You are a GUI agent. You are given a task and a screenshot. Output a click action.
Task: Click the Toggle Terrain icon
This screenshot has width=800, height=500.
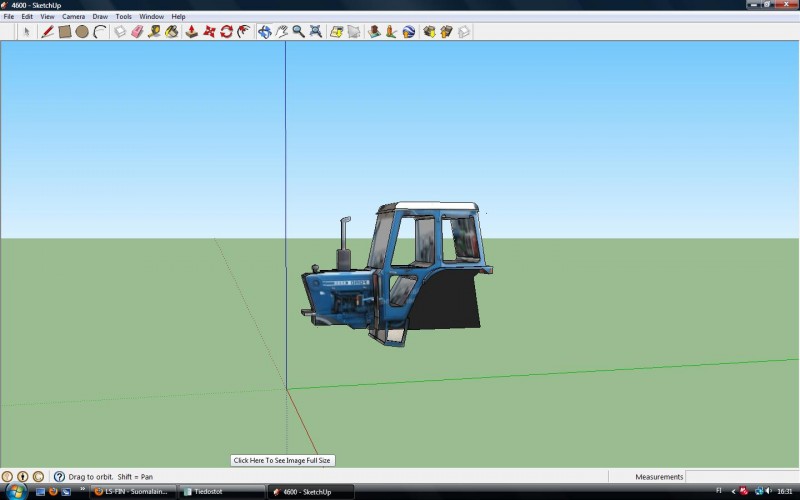[x=354, y=32]
